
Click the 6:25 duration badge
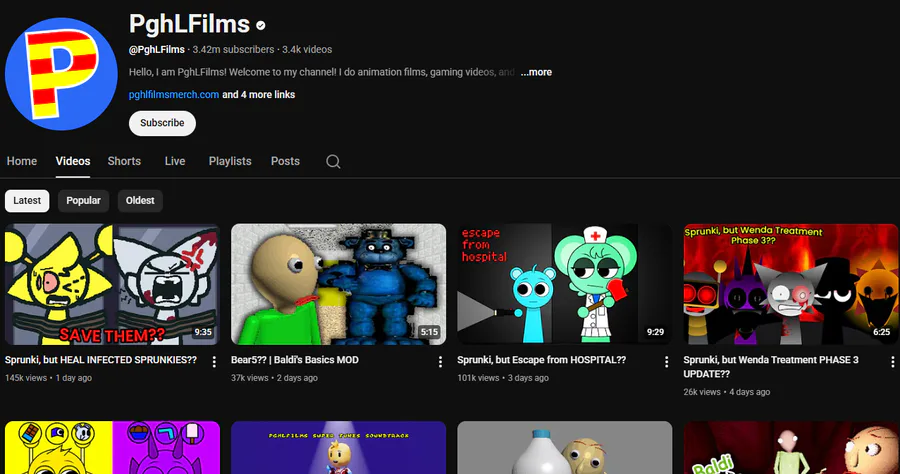[882, 332]
